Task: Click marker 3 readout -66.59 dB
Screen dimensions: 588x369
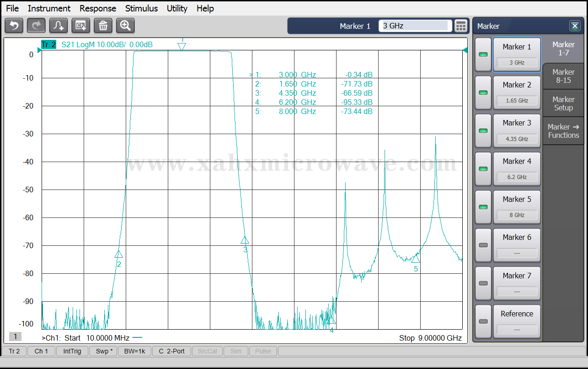Action: pos(357,93)
